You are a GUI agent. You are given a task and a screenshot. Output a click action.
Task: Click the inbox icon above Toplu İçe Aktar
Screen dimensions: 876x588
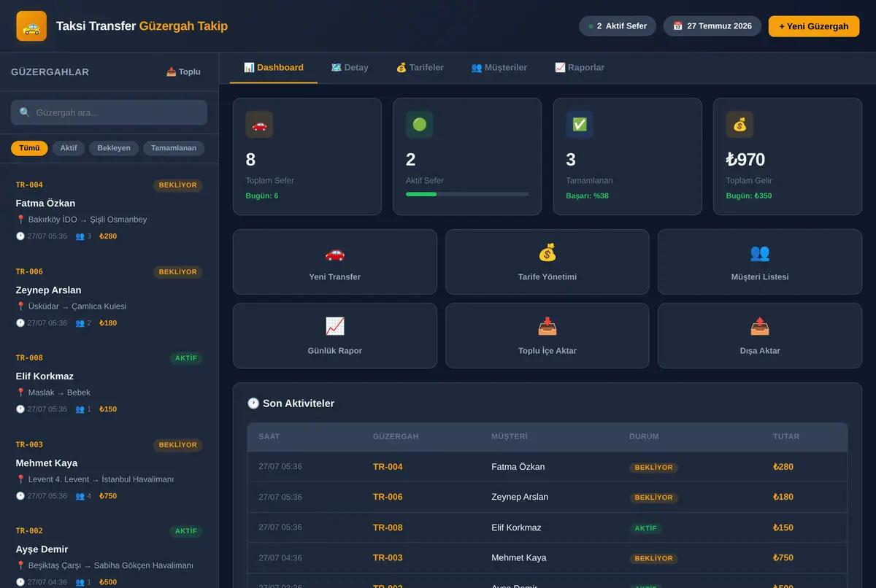pyautogui.click(x=547, y=326)
